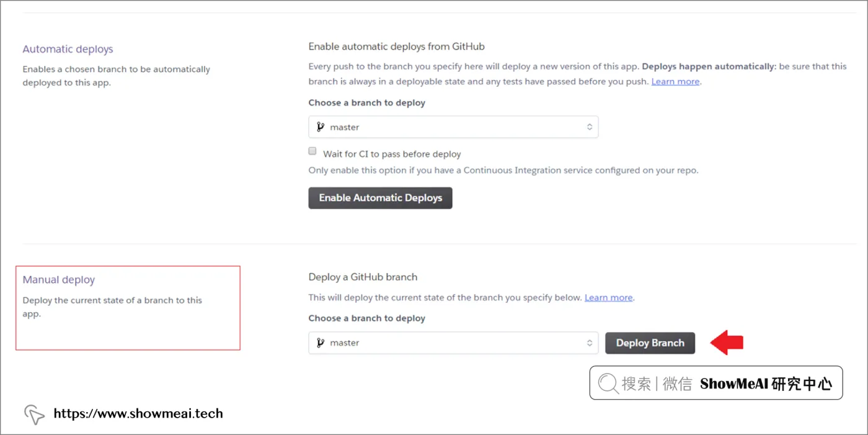Image resolution: width=868 pixels, height=435 pixels.
Task: Open the Manual deploy branch dropdown
Action: [x=453, y=343]
